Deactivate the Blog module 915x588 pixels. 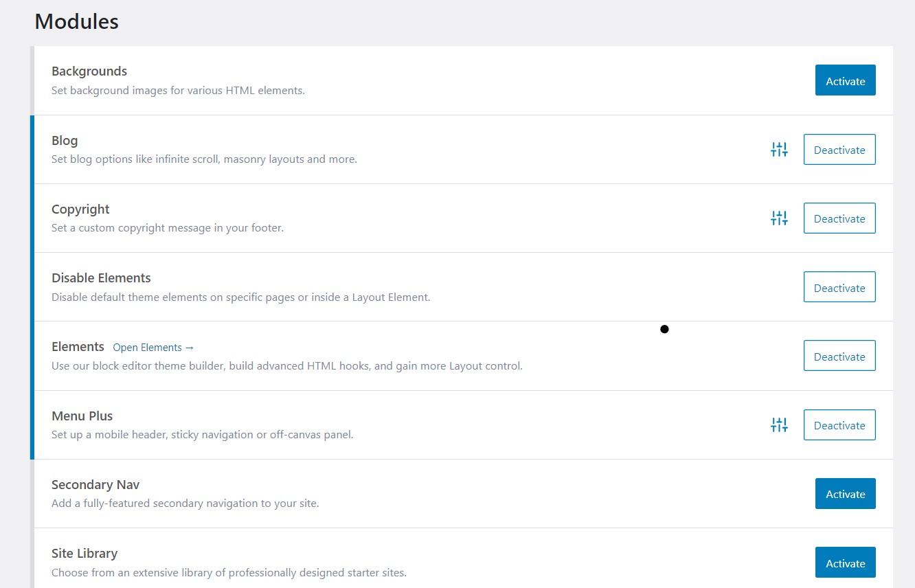(x=839, y=150)
